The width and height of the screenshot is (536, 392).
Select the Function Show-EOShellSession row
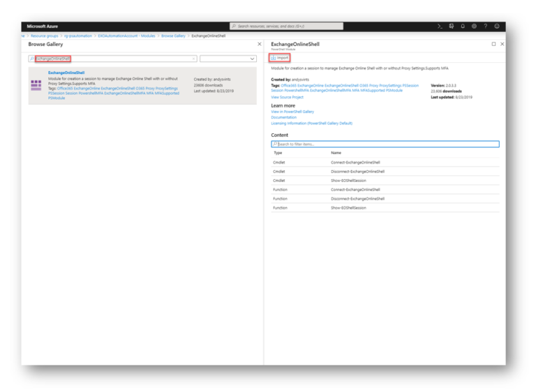tap(385, 208)
